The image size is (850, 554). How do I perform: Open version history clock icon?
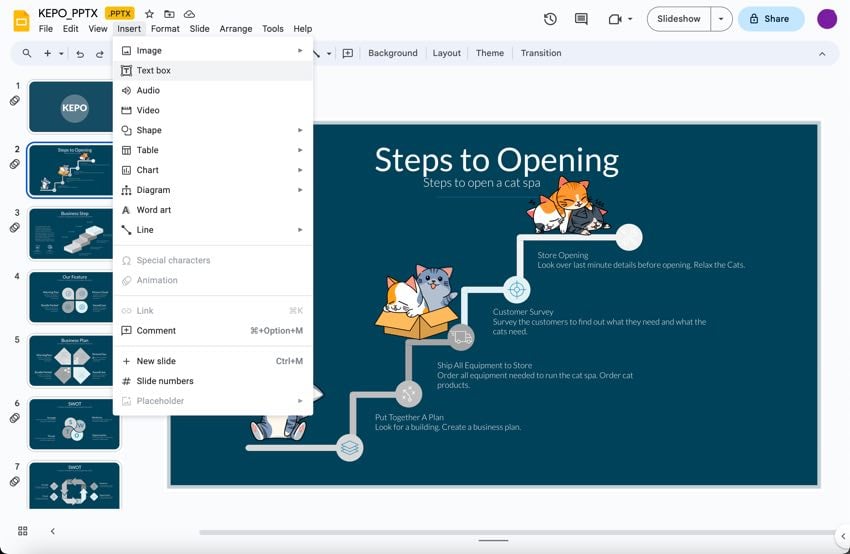tap(550, 19)
